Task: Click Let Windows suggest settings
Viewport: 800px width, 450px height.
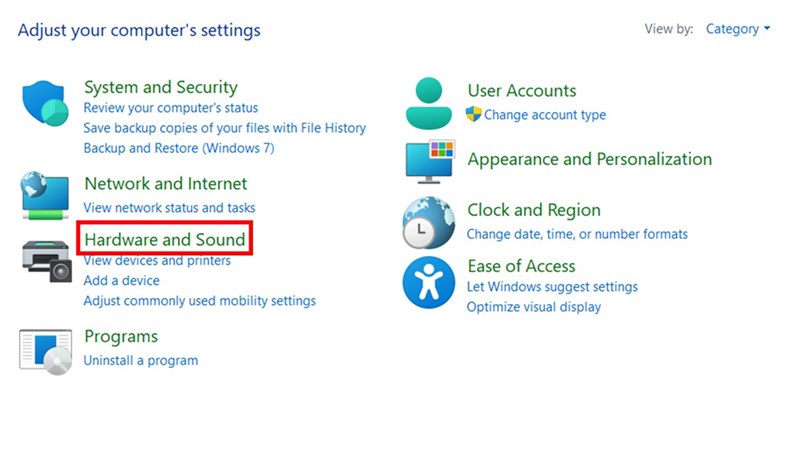Action: pos(552,287)
